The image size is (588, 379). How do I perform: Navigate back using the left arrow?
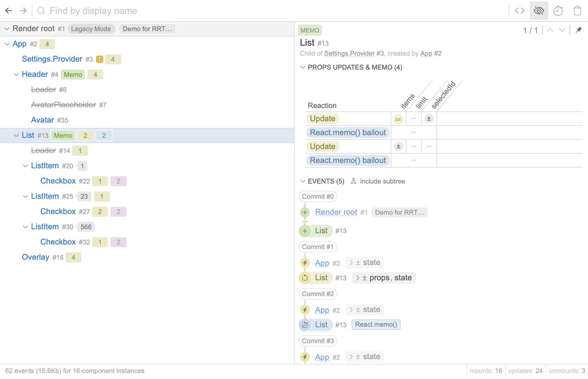(8, 10)
